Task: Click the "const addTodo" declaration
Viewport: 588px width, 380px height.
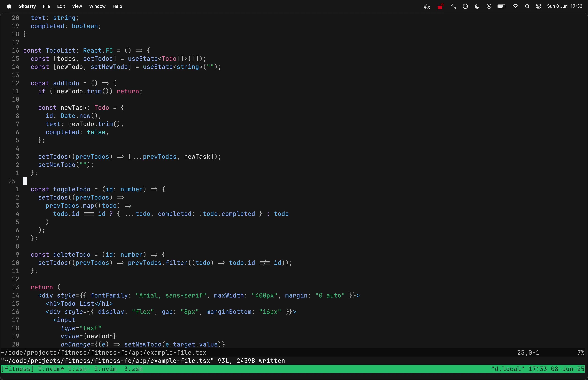Action: click(x=55, y=83)
